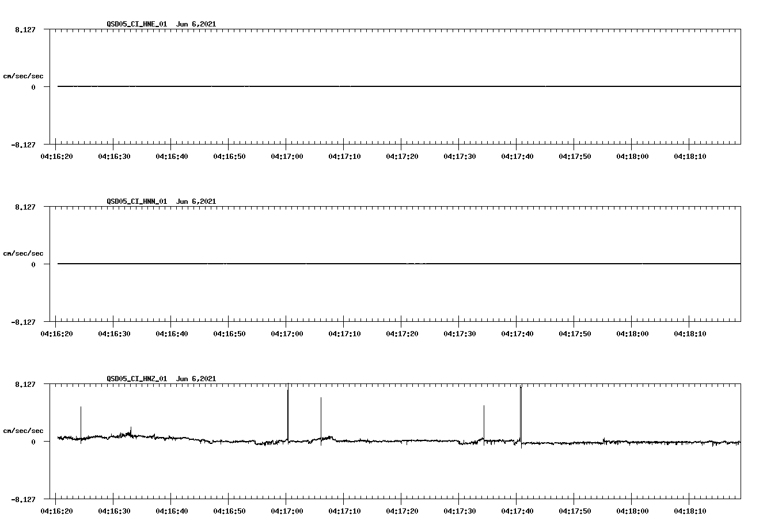
Task: Click 04:16:20 time label under HNZ plot
Action: click(56, 511)
